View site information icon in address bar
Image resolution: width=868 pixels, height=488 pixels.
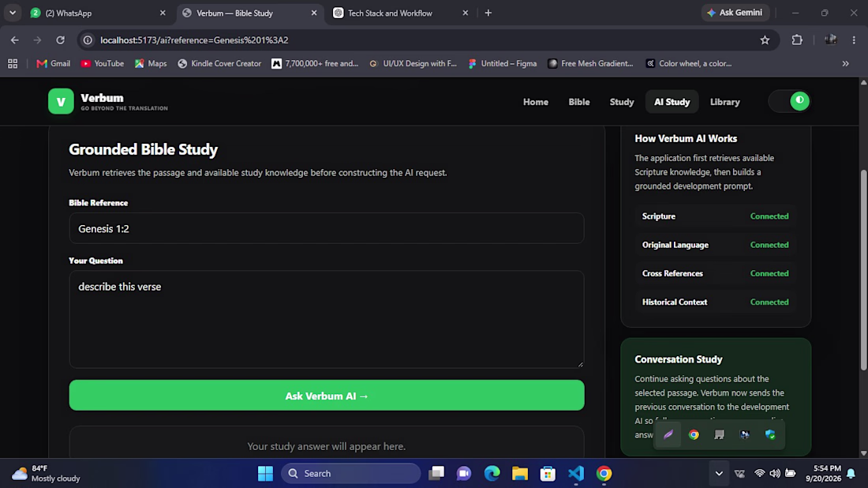88,40
